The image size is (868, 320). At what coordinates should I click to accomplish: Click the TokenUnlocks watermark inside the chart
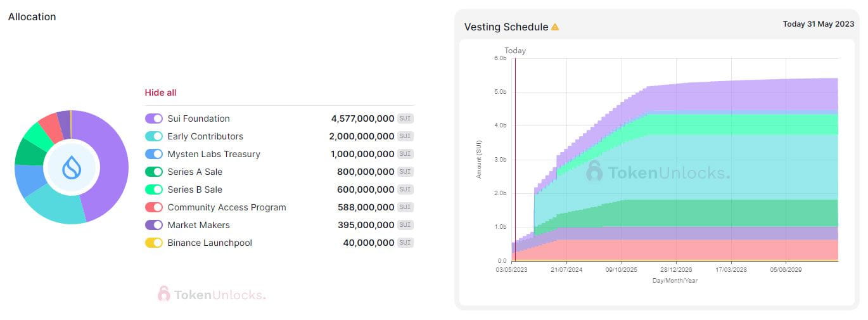[x=658, y=172]
